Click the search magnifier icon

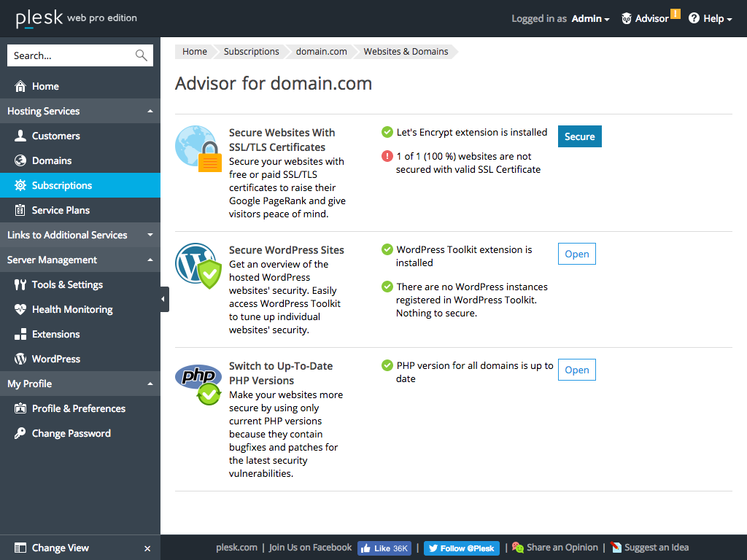(141, 55)
